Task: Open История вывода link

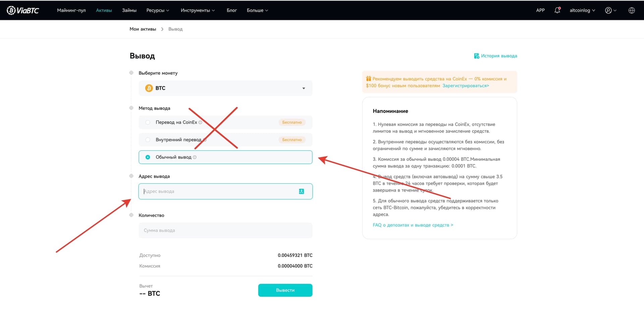Action: click(x=499, y=56)
